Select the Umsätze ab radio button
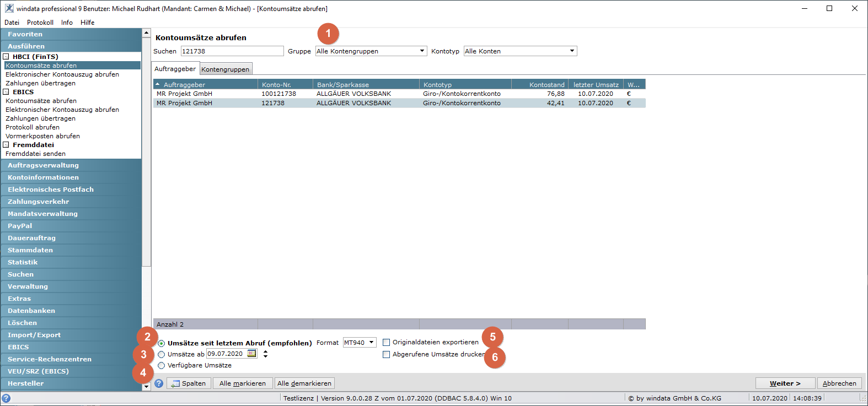868x406 pixels. 161,354
